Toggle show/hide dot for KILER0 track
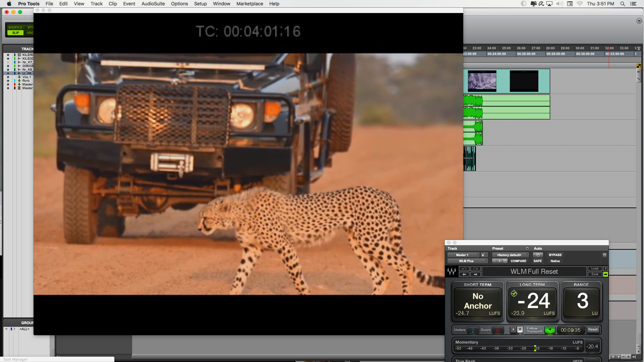The image size is (644, 362). (8, 55)
